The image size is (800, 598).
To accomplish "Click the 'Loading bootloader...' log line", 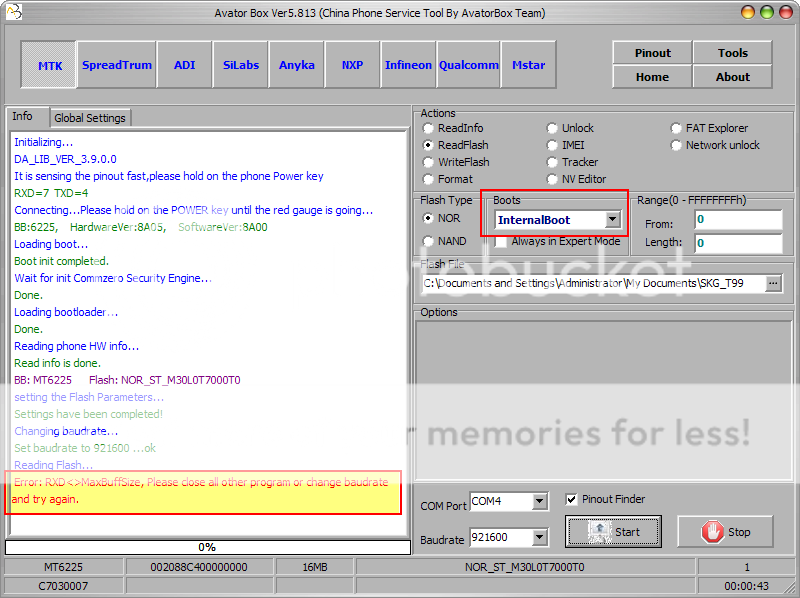I will tap(66, 312).
